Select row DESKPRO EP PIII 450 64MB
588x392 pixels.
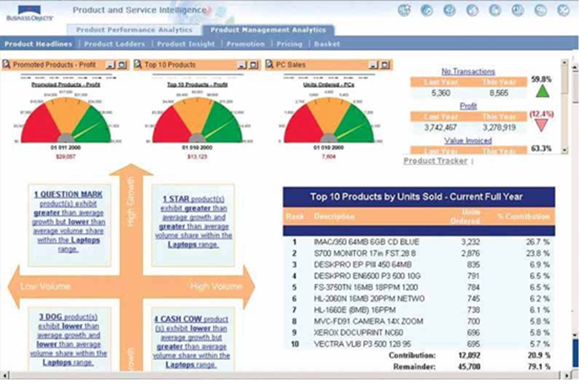point(419,265)
